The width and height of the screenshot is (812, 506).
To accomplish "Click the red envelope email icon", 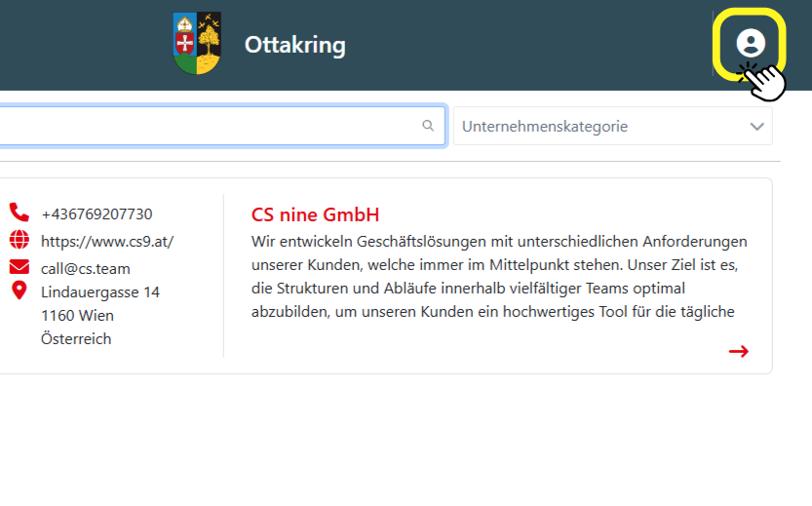I will click(19, 267).
